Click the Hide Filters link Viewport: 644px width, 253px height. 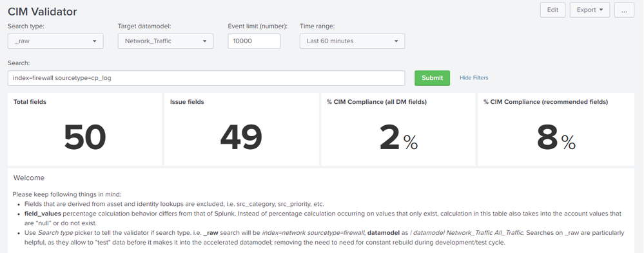[x=474, y=77]
